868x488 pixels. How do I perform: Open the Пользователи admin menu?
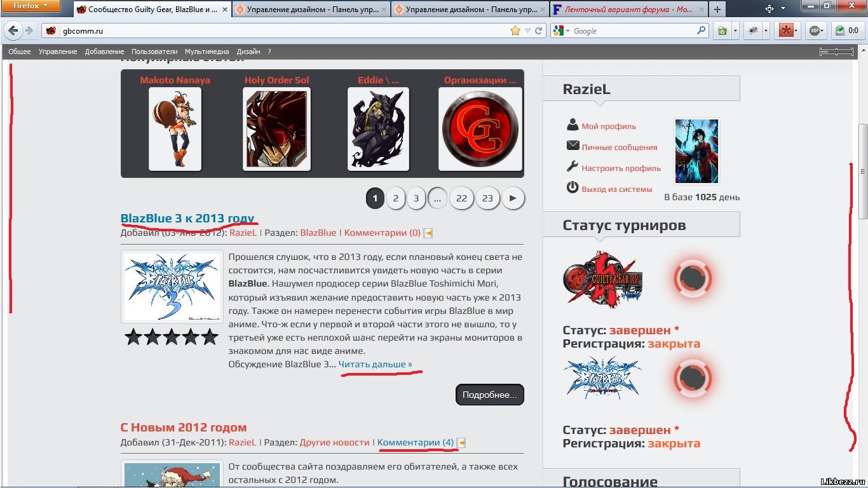[x=154, y=51]
